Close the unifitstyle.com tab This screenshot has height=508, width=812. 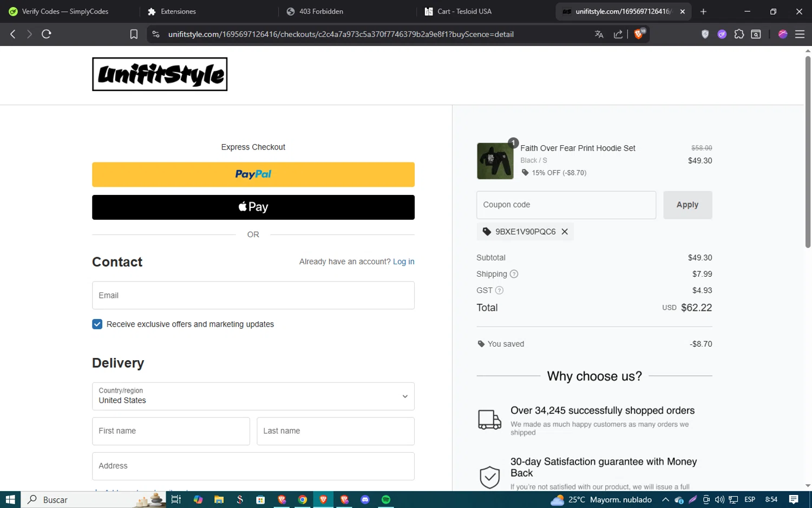pos(683,11)
